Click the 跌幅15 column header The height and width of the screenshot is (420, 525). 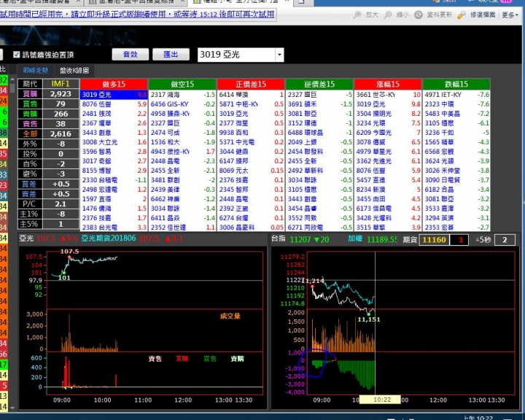456,84
